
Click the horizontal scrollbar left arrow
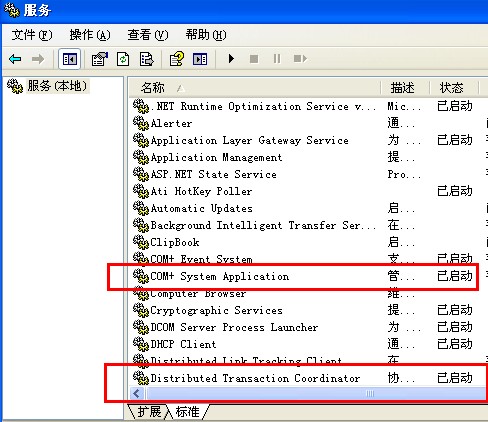click(x=137, y=393)
